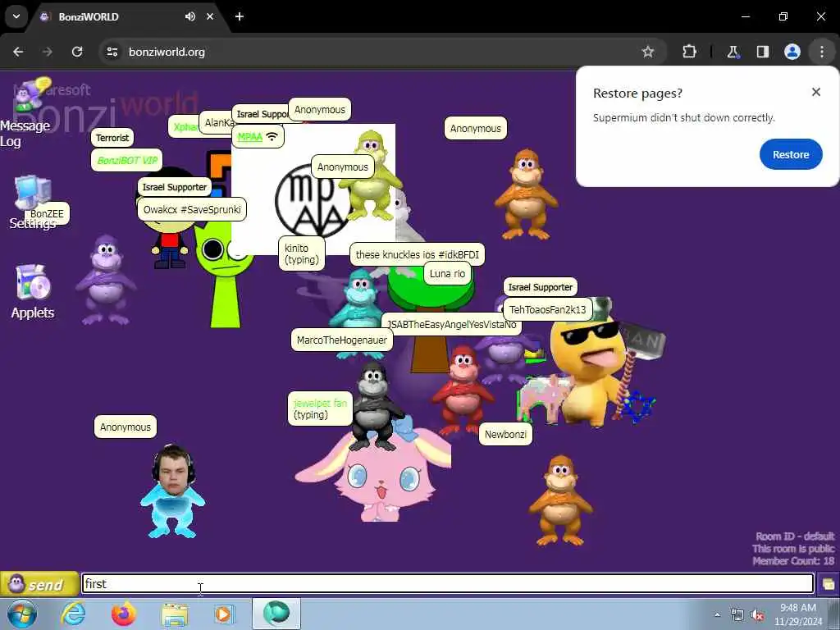The width and height of the screenshot is (840, 630).
Task: Go back to previous page
Action: click(x=18, y=52)
